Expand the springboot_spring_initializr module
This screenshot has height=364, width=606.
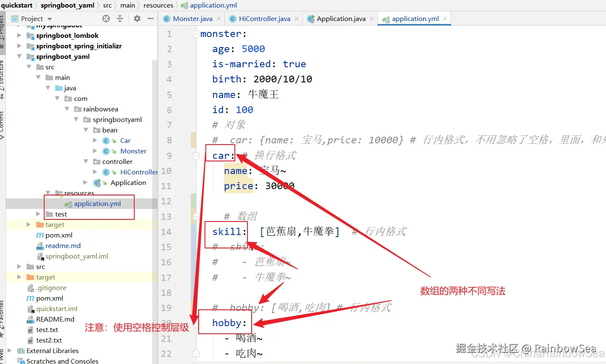click(19, 46)
